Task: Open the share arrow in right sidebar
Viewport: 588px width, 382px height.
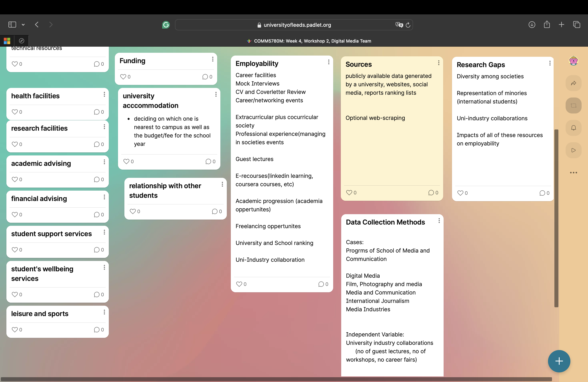Action: pos(573,83)
